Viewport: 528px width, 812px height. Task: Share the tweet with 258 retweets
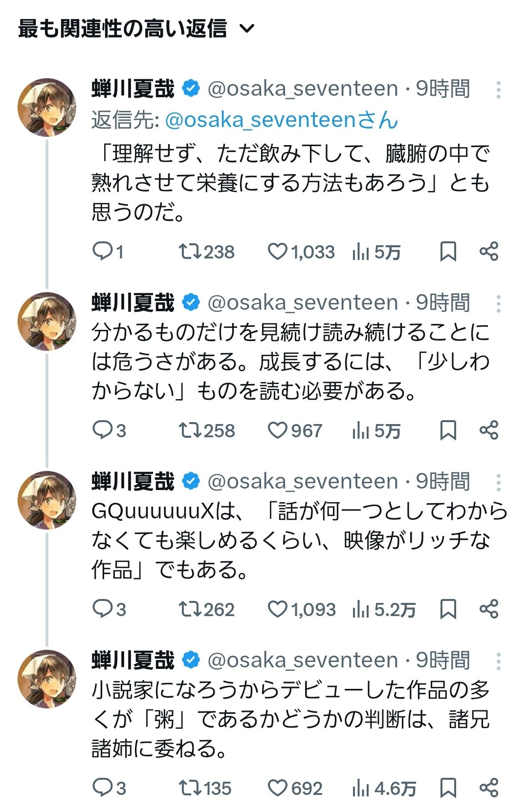(x=489, y=430)
